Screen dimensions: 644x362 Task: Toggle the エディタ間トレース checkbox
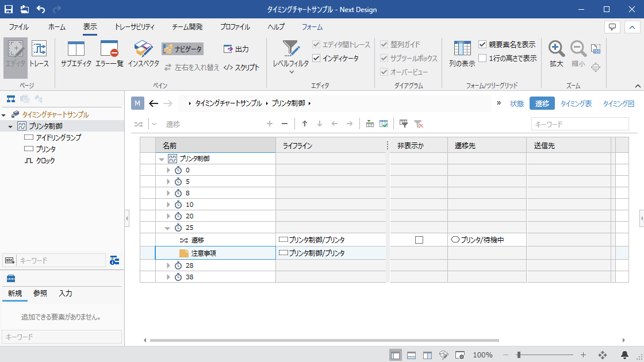point(316,44)
